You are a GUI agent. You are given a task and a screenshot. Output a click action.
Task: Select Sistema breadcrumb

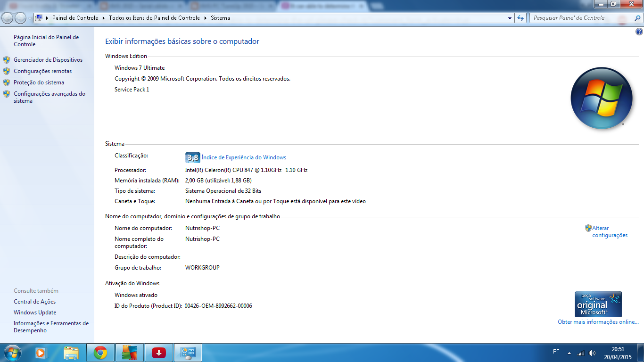pos(220,18)
